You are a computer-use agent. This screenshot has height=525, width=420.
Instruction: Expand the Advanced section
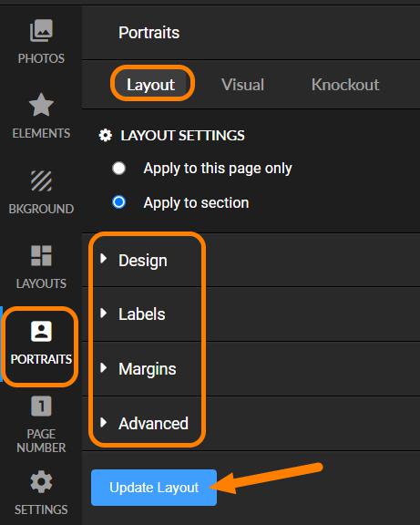251,423
